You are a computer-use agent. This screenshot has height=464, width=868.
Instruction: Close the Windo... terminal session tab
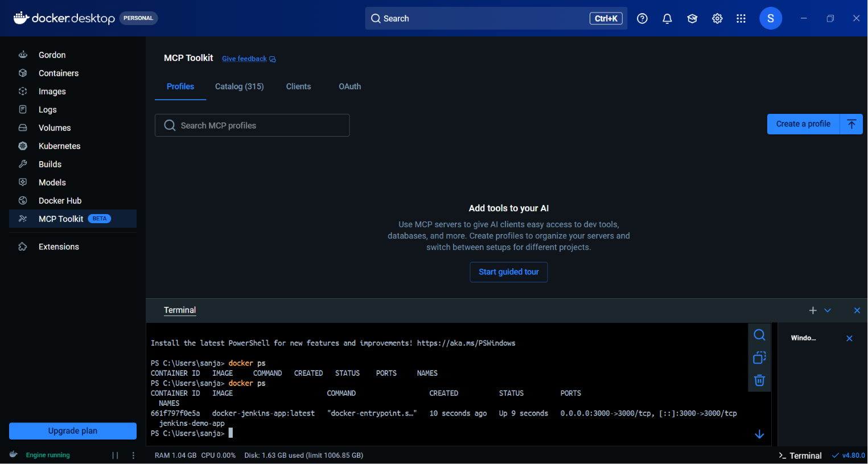point(849,338)
